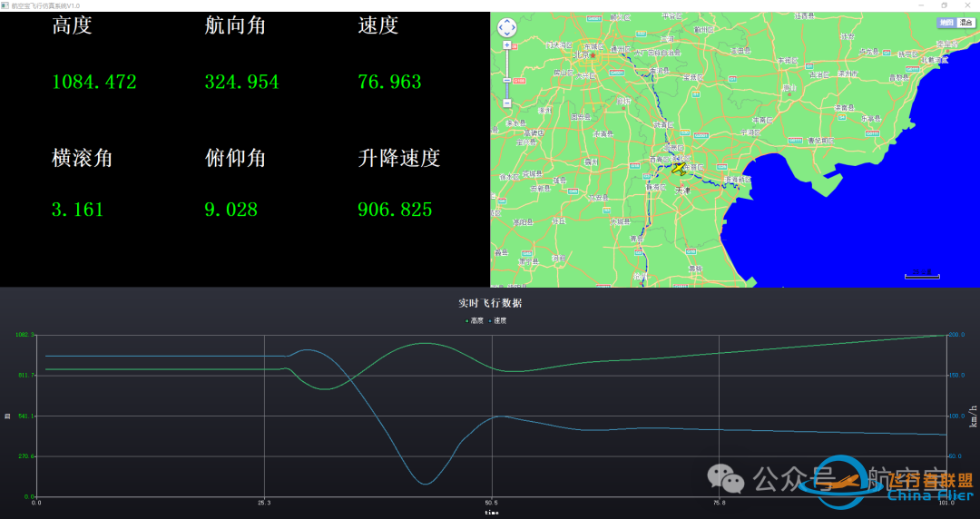Click the 廊坊 city label on the map
Screen dimensions: 980x519
623,101
